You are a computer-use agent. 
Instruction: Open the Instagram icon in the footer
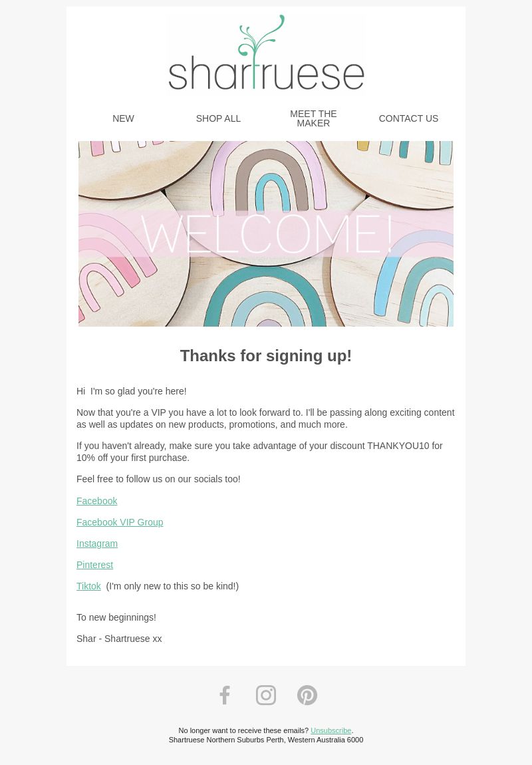(266, 695)
